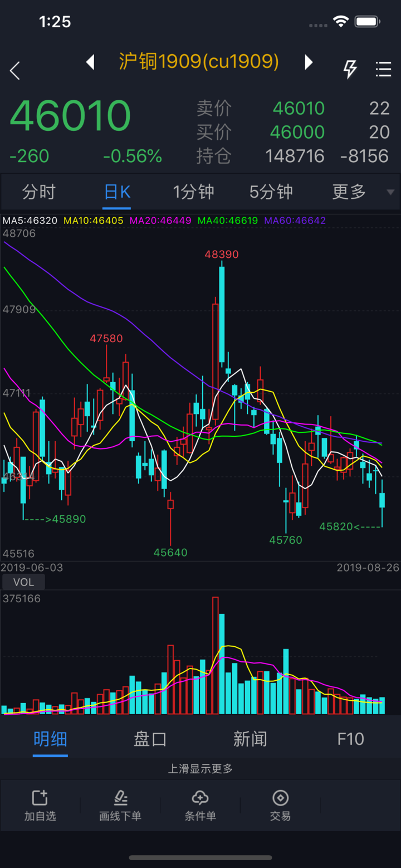401x868 pixels.
Task: Tap 加自选 add to watchlist icon
Action: coord(40,805)
